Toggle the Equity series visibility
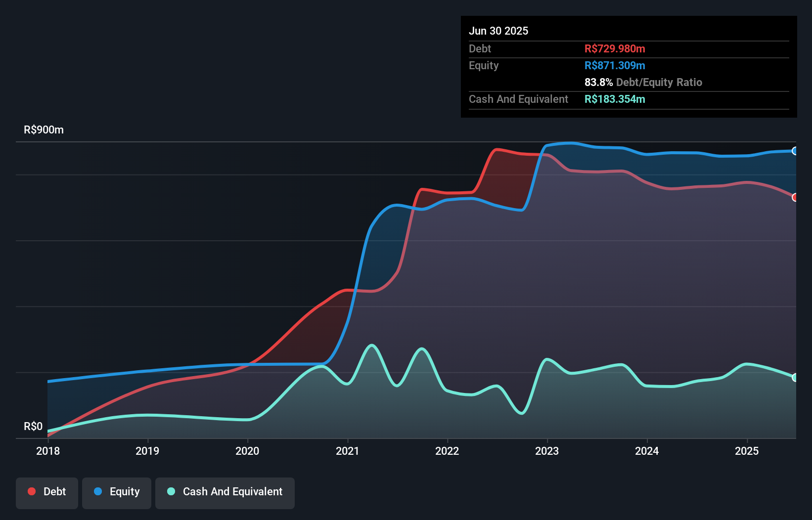 click(x=116, y=492)
